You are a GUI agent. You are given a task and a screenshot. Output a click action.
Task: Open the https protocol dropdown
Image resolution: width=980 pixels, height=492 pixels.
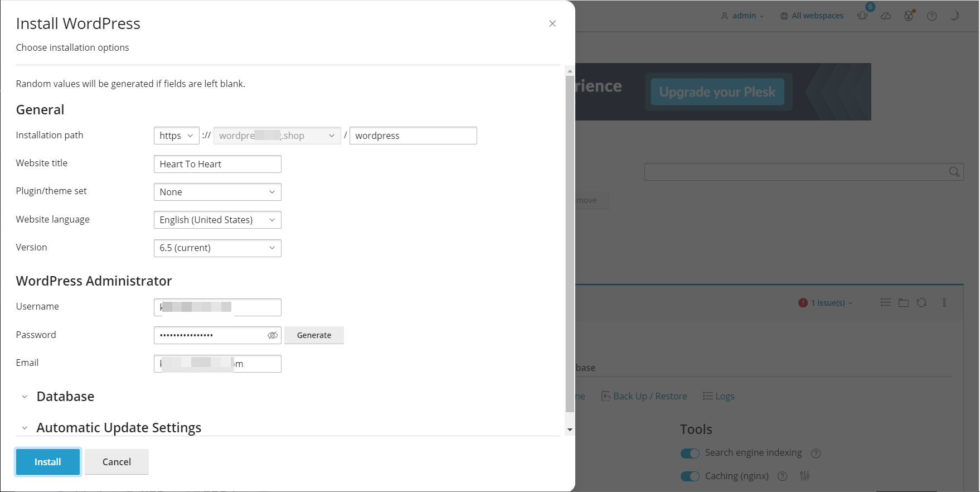coord(177,136)
